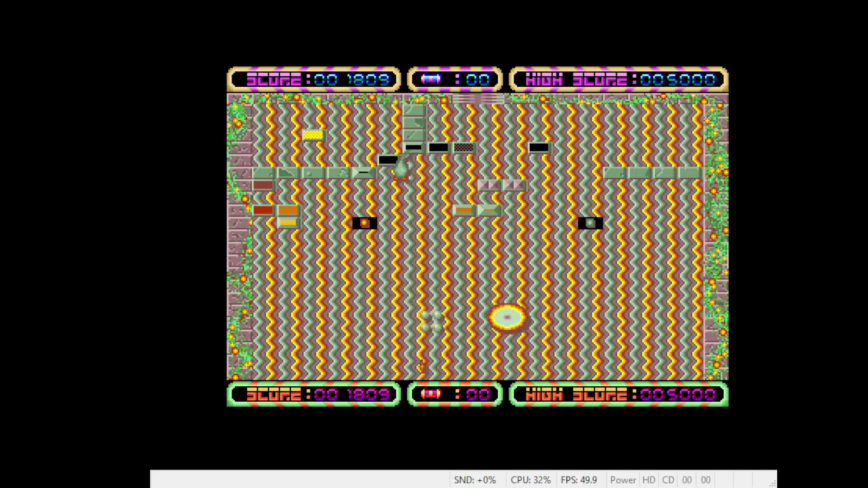Click the CPU 32% status field

(x=530, y=480)
